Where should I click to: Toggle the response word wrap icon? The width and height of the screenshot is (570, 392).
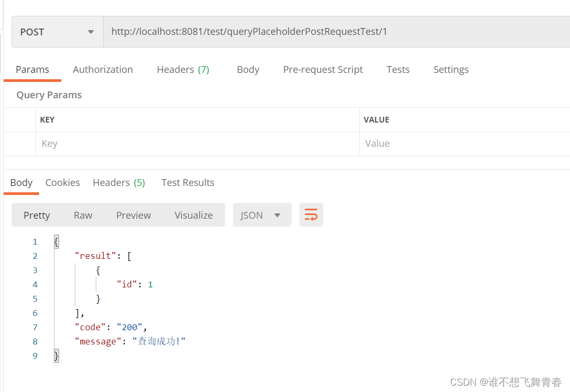[311, 214]
